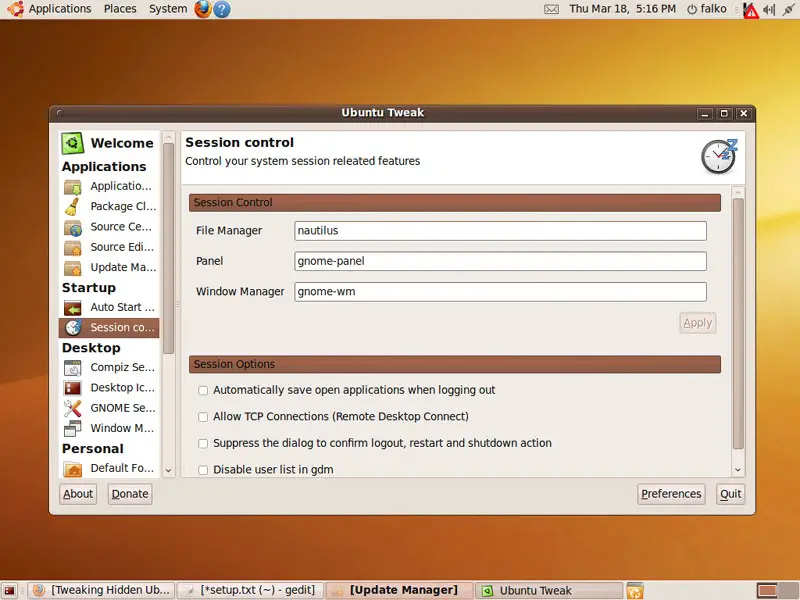Image resolution: width=800 pixels, height=600 pixels.
Task: Open the Update Manager sidebar icon
Action: coord(72,268)
